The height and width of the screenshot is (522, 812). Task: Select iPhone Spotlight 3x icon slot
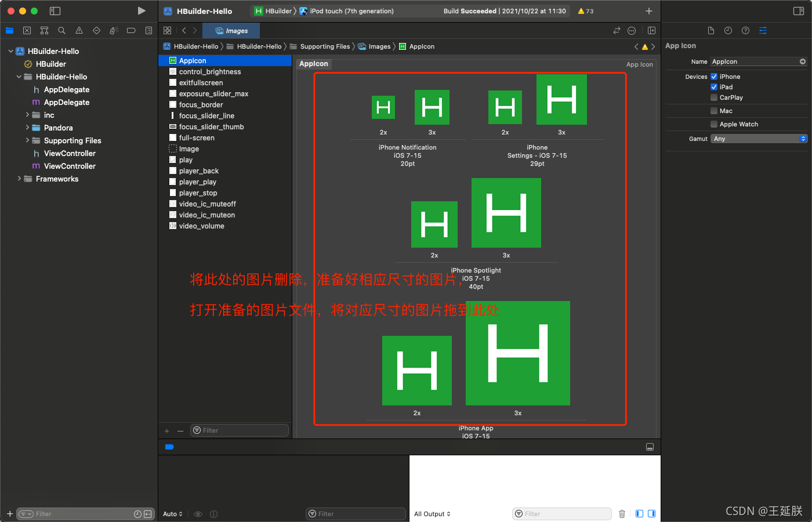coord(506,213)
